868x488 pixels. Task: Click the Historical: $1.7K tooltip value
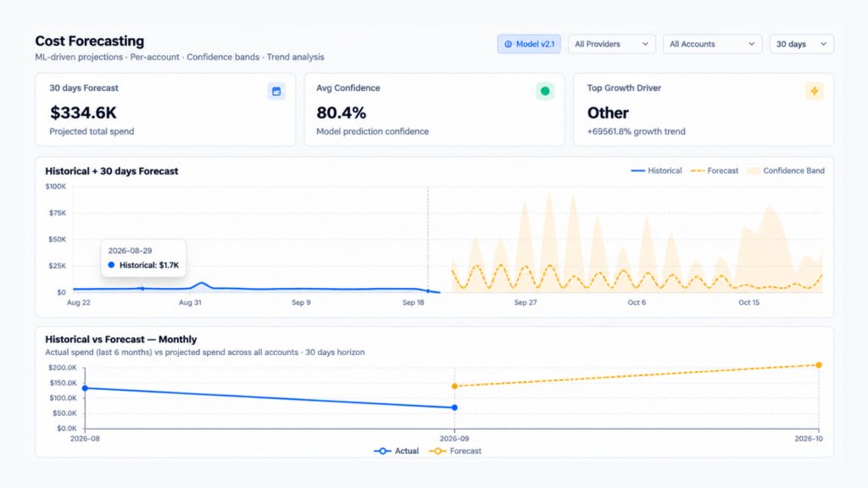coord(149,265)
